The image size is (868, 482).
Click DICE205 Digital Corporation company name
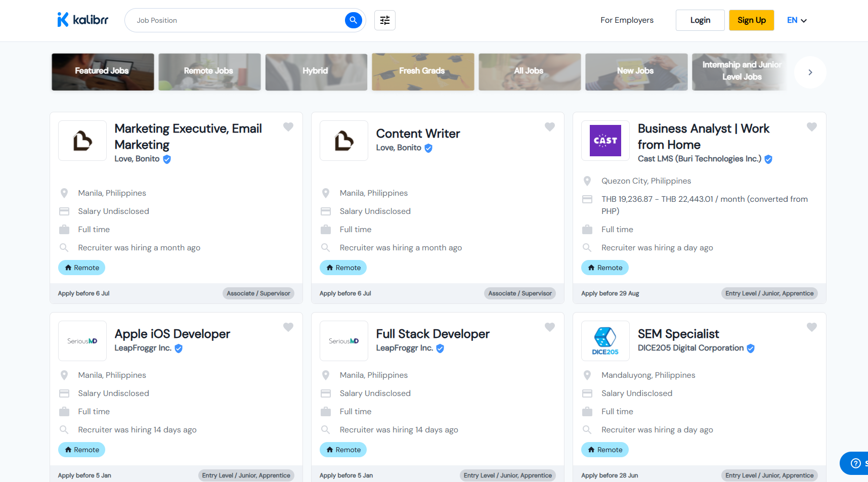690,348
